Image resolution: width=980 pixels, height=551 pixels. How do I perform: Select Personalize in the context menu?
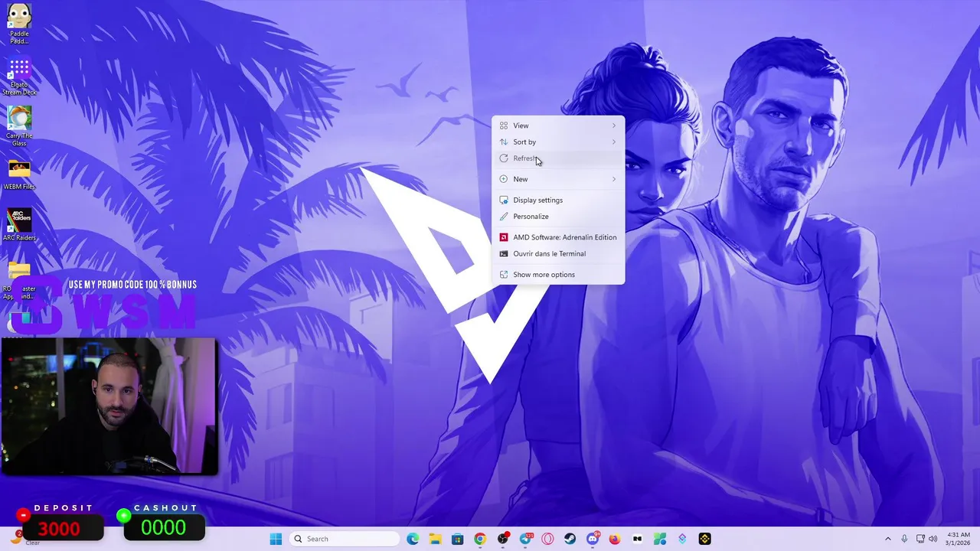[x=558, y=216]
